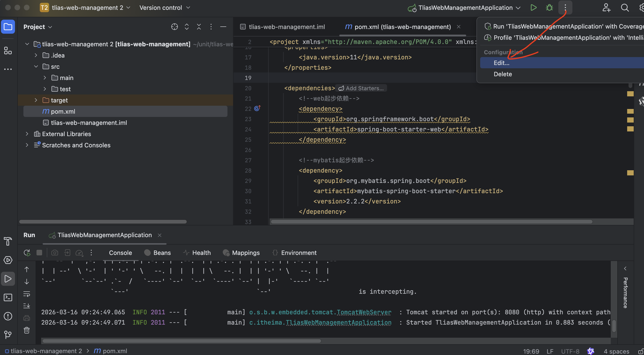This screenshot has width=644, height=355.
Task: Choose Edit... configuration menu item
Action: (x=562, y=63)
